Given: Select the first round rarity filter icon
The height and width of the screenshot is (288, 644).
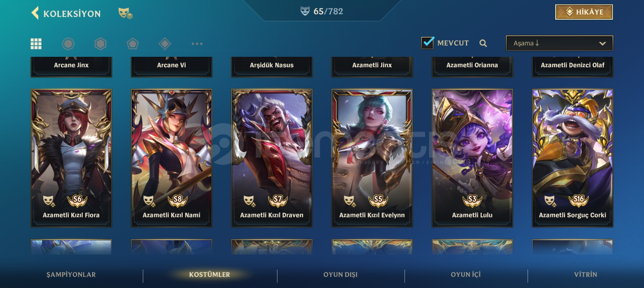Looking at the screenshot, I should click(68, 44).
